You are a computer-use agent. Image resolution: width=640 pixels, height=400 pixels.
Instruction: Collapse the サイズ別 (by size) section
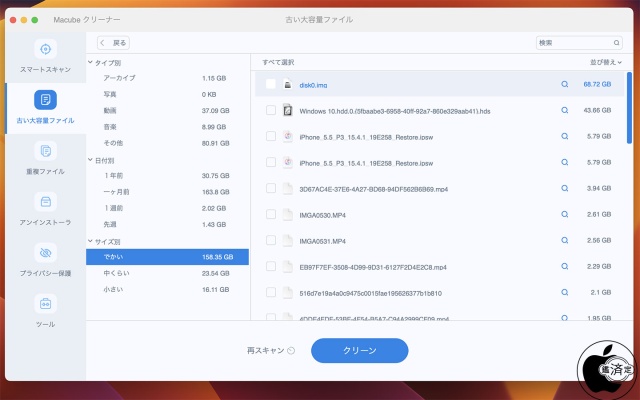pos(90,241)
